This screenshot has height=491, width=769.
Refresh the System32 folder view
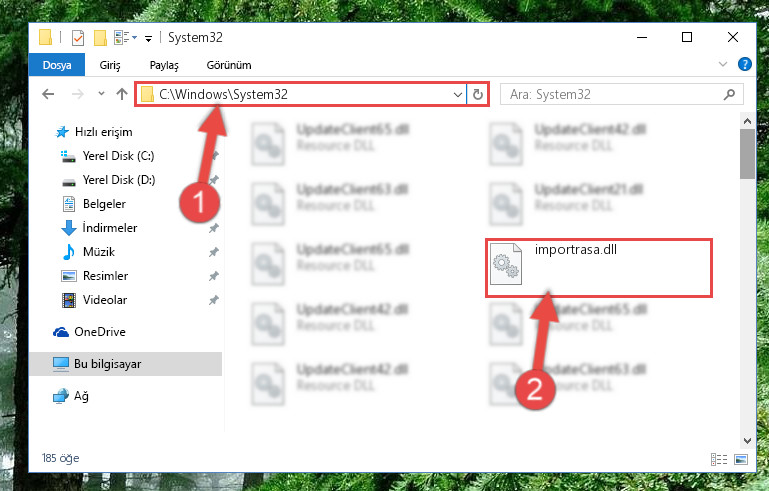[478, 94]
